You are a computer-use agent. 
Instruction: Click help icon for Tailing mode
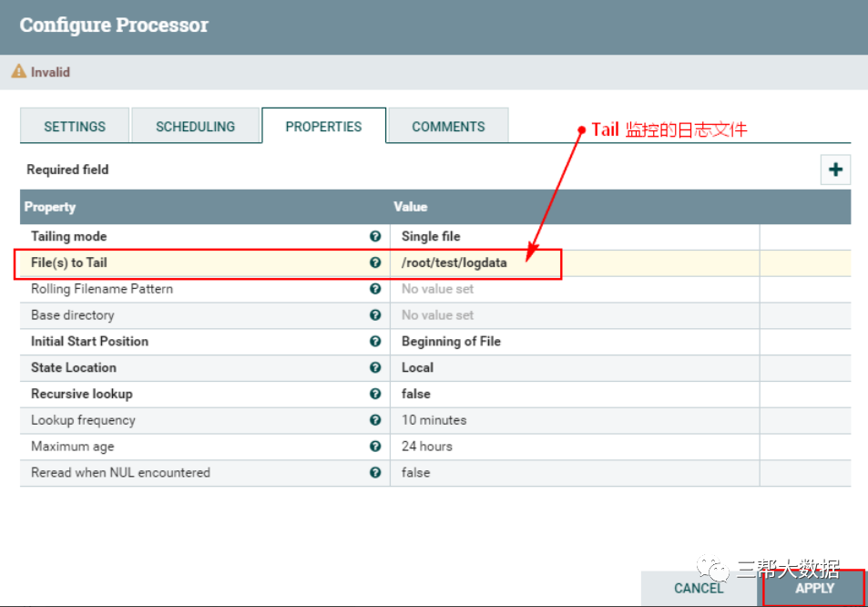375,236
